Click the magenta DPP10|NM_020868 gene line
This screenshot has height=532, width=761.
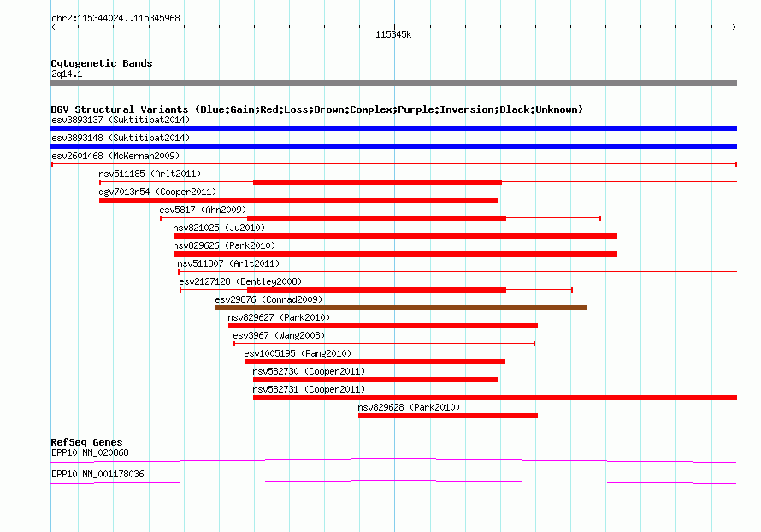point(393,459)
